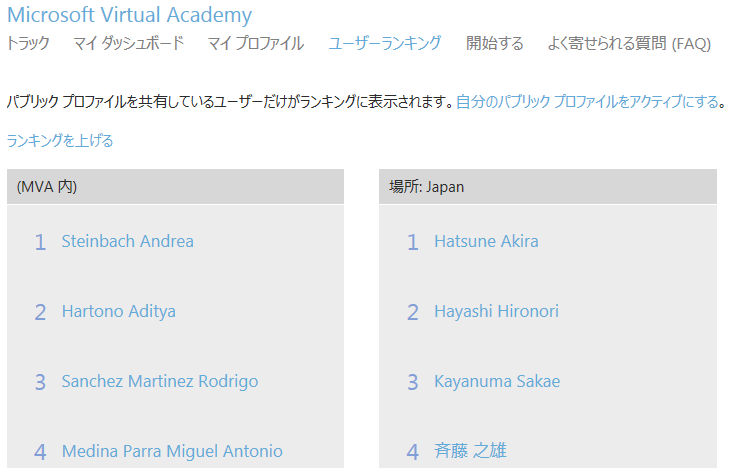The width and height of the screenshot is (733, 468).
Task: Open Hatsune Akira's profile
Action: click(x=486, y=241)
